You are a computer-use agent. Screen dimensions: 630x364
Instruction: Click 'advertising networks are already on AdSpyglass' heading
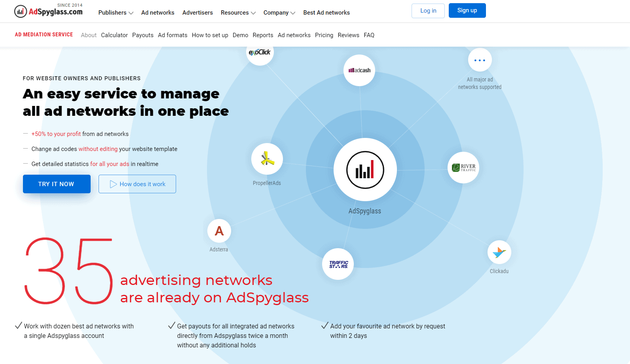[x=214, y=289]
